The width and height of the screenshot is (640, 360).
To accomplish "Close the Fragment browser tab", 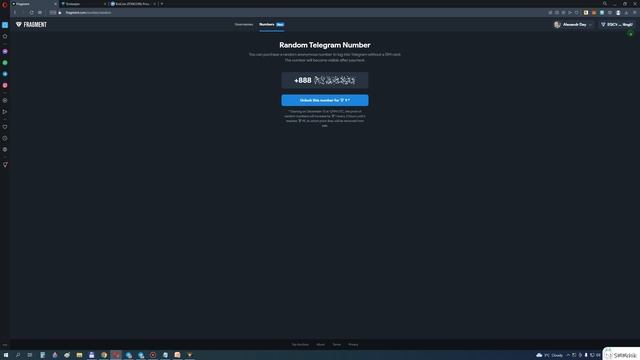I will 56,4.
